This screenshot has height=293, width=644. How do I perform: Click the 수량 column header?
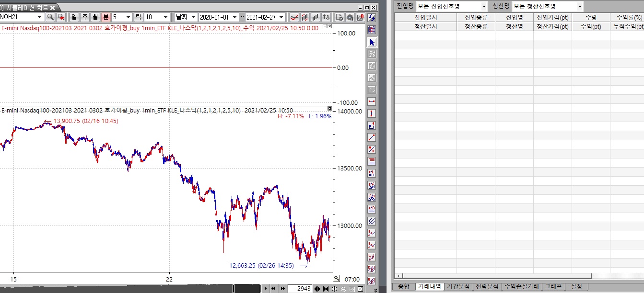591,17
